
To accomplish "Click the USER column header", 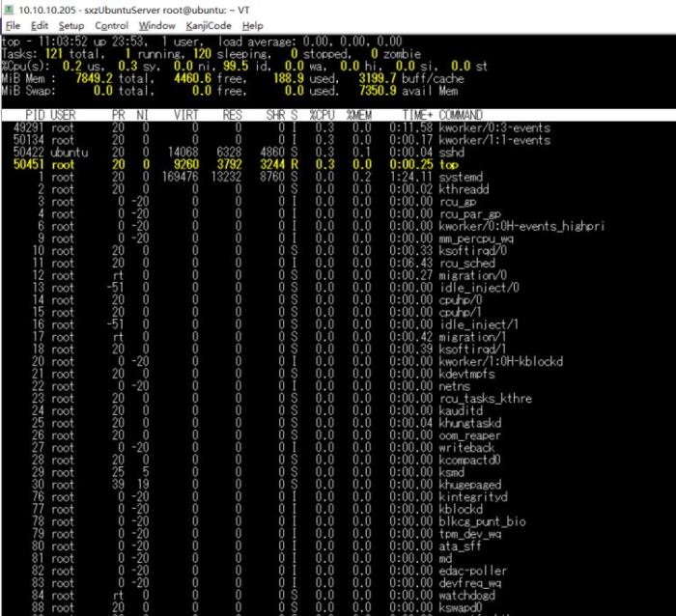I will click(x=63, y=115).
